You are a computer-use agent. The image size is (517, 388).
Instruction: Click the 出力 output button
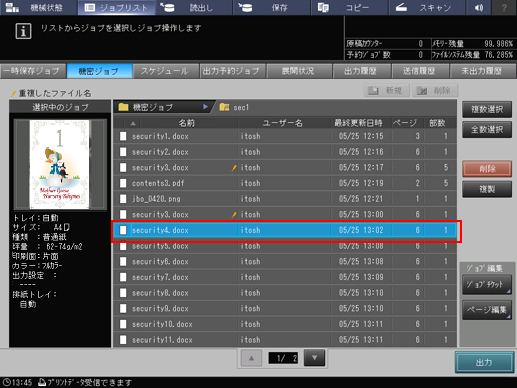click(x=484, y=362)
